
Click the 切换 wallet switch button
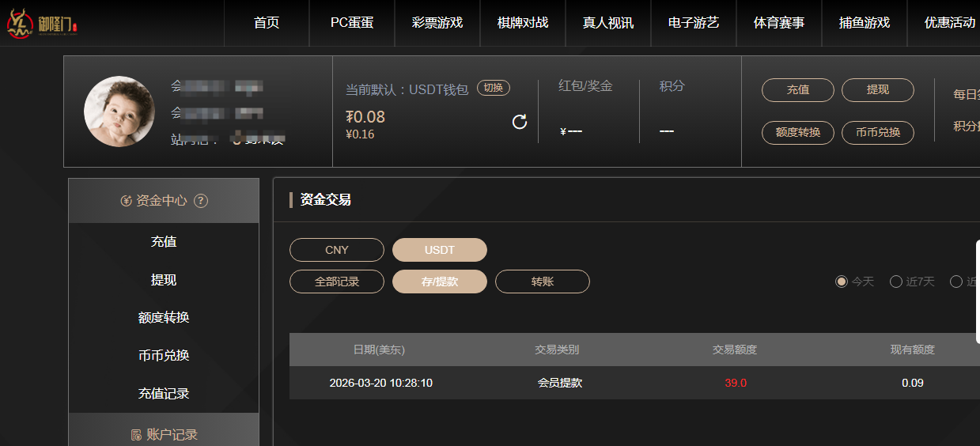pyautogui.click(x=494, y=88)
